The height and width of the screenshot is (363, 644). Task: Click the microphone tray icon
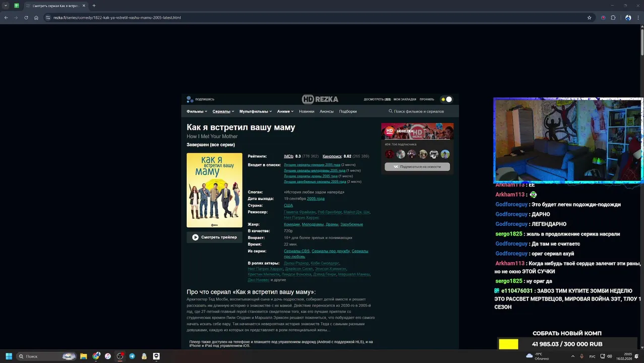click(x=582, y=356)
